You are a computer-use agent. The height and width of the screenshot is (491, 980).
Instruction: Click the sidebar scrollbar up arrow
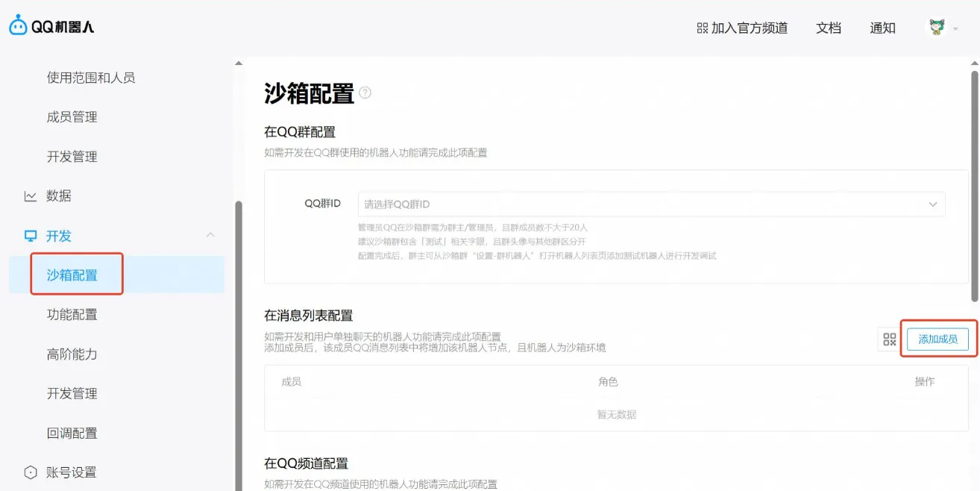(x=239, y=65)
